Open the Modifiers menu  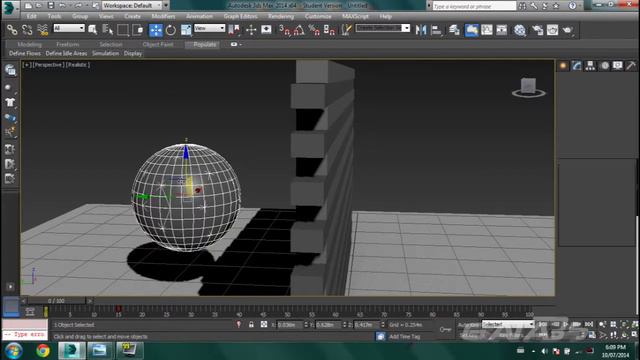click(x=163, y=16)
